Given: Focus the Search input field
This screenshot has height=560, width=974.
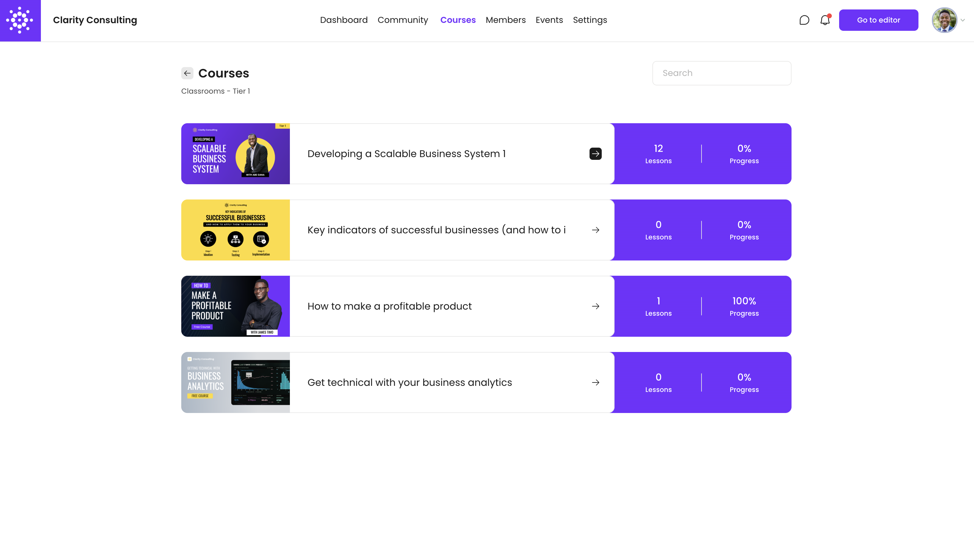Looking at the screenshot, I should tap(721, 73).
